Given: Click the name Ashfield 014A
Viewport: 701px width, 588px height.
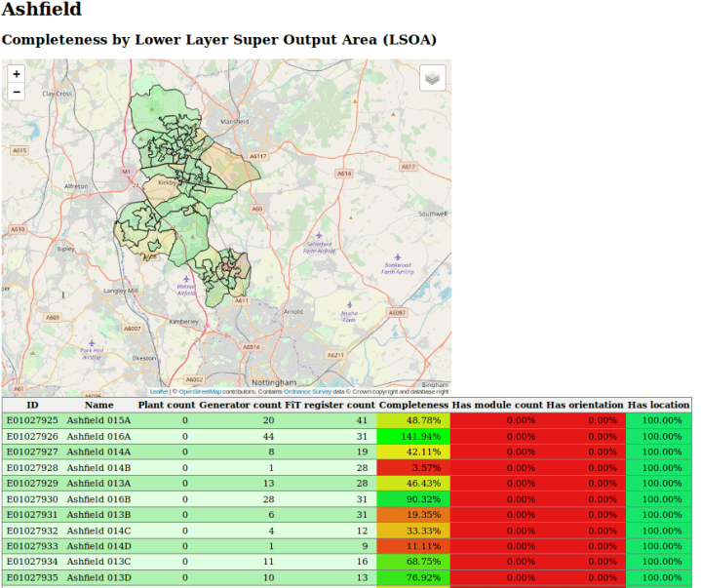Looking at the screenshot, I should 98,452.
